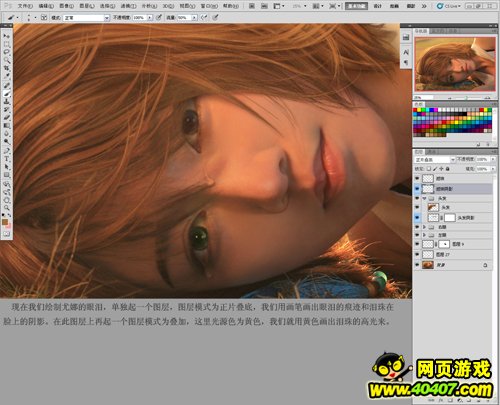Select the Eyedropper tool
500x405 pixels.
(6, 76)
